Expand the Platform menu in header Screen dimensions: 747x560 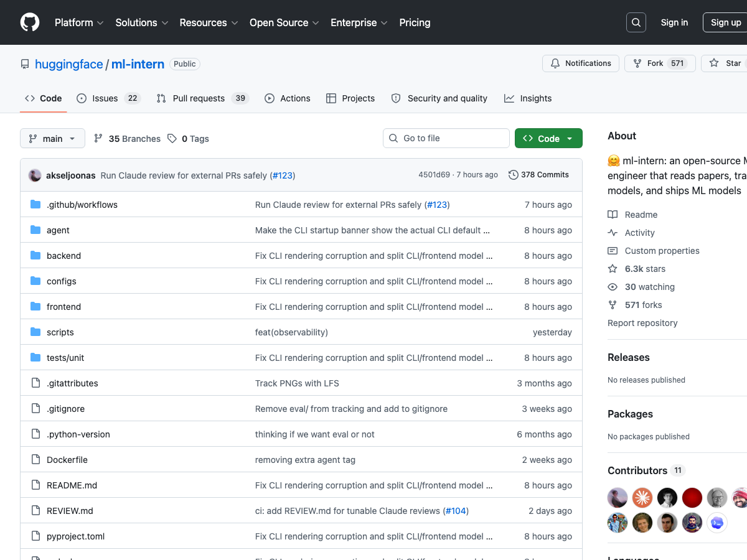79,22
